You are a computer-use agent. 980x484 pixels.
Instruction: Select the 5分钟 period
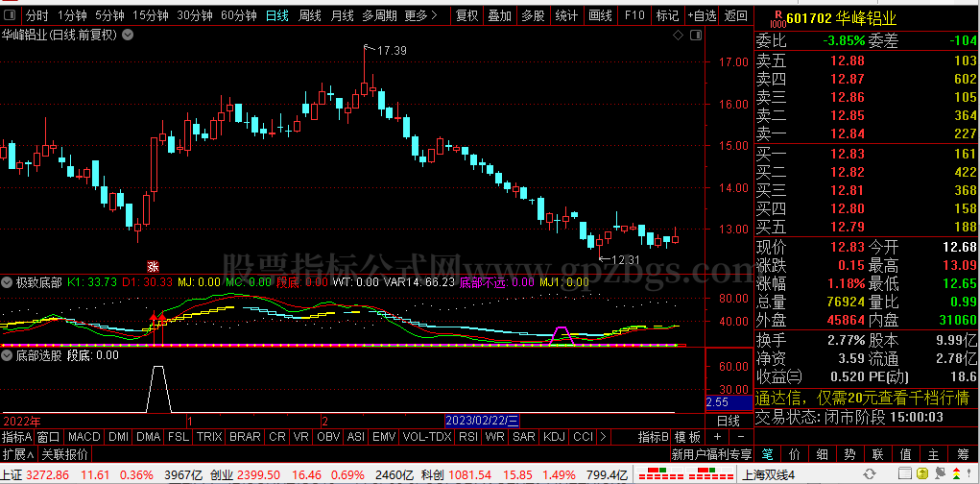coord(110,15)
